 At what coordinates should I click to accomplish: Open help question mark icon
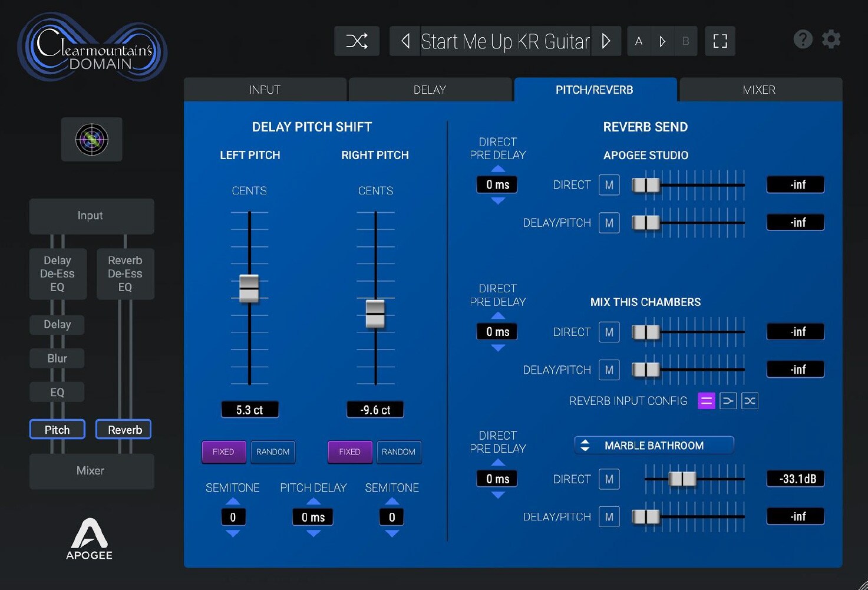click(x=803, y=39)
